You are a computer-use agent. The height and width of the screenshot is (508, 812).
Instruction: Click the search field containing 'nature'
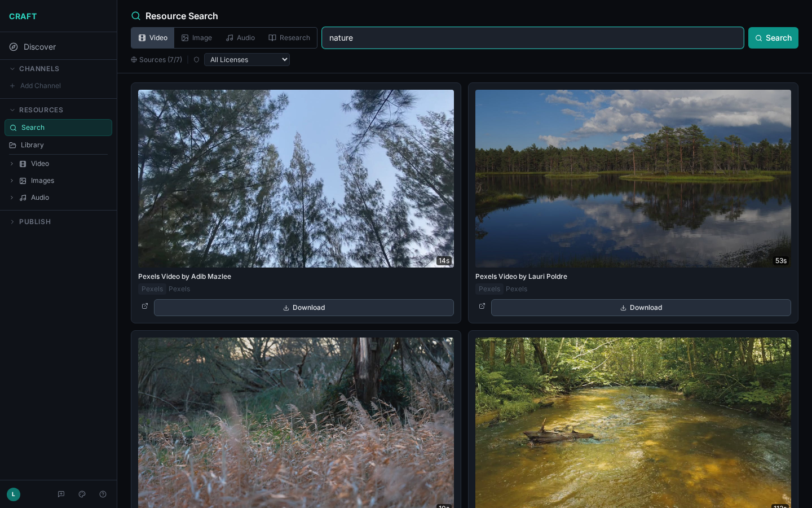tap(532, 38)
